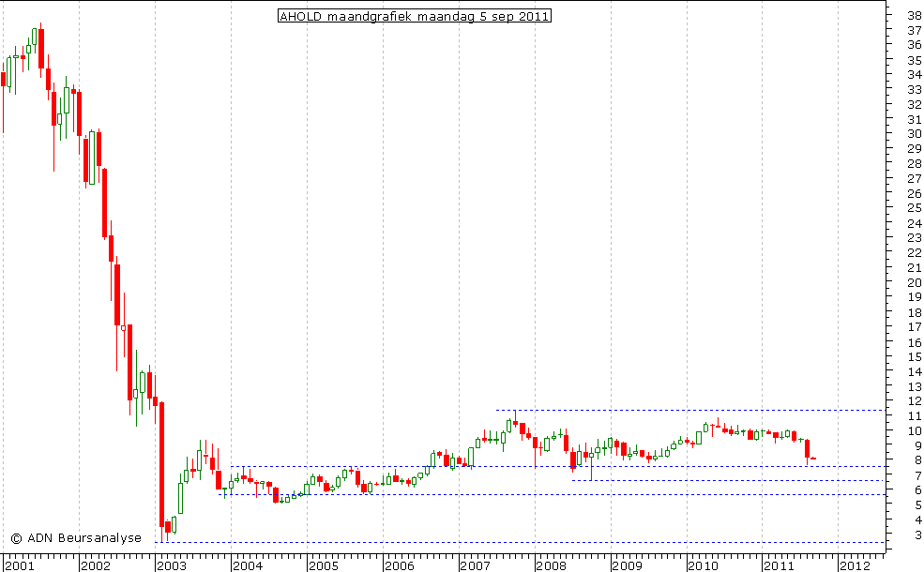Click price level 20 on axis
This screenshot has height=572, width=924.
(915, 283)
